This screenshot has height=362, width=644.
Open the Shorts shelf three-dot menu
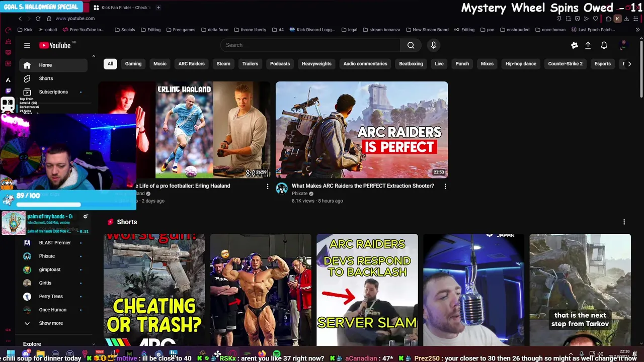coord(624,222)
